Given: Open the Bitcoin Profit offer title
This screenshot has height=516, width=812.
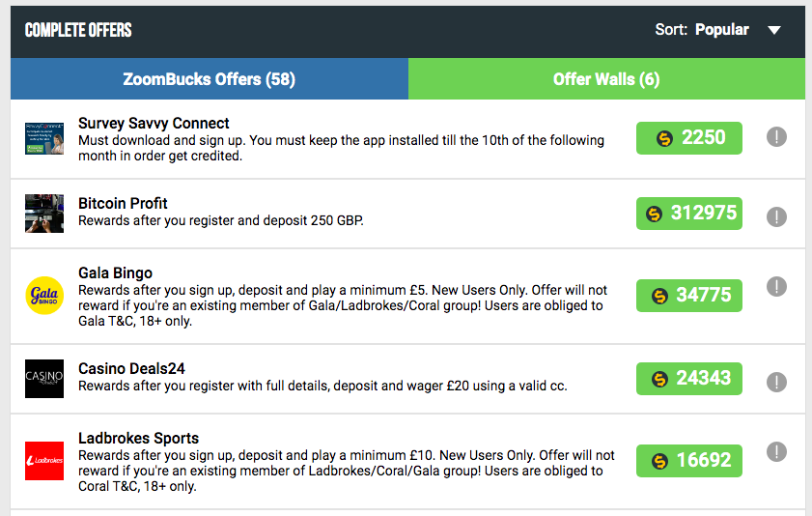Looking at the screenshot, I should click(x=123, y=203).
